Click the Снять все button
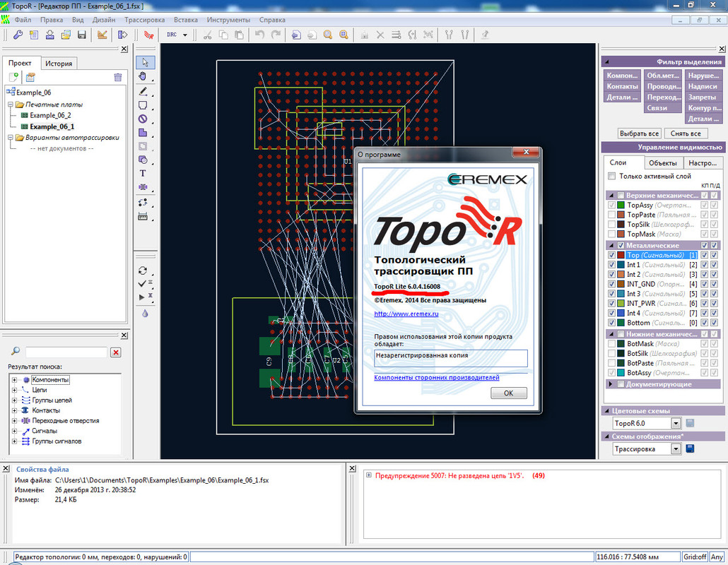Screen dimensions: 728x565 pos(686,133)
